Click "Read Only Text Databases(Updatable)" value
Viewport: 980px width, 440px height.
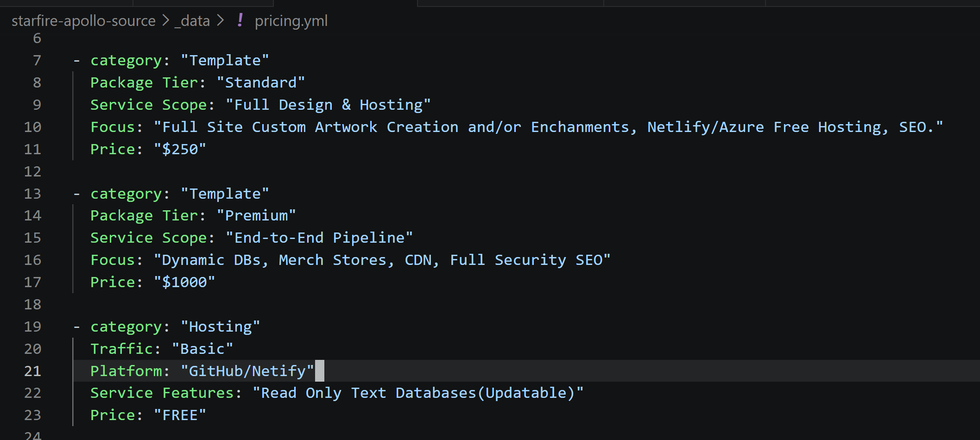coord(418,393)
